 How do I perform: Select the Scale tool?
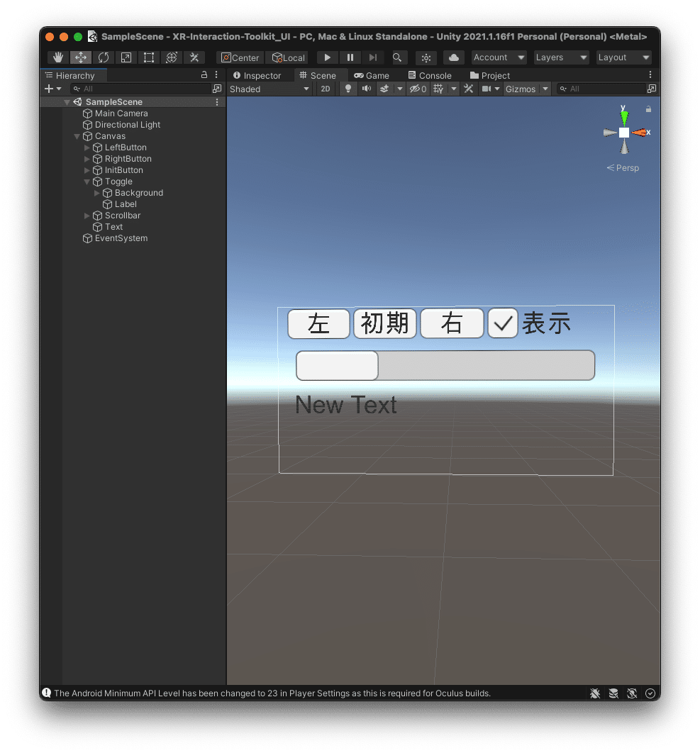[x=126, y=57]
